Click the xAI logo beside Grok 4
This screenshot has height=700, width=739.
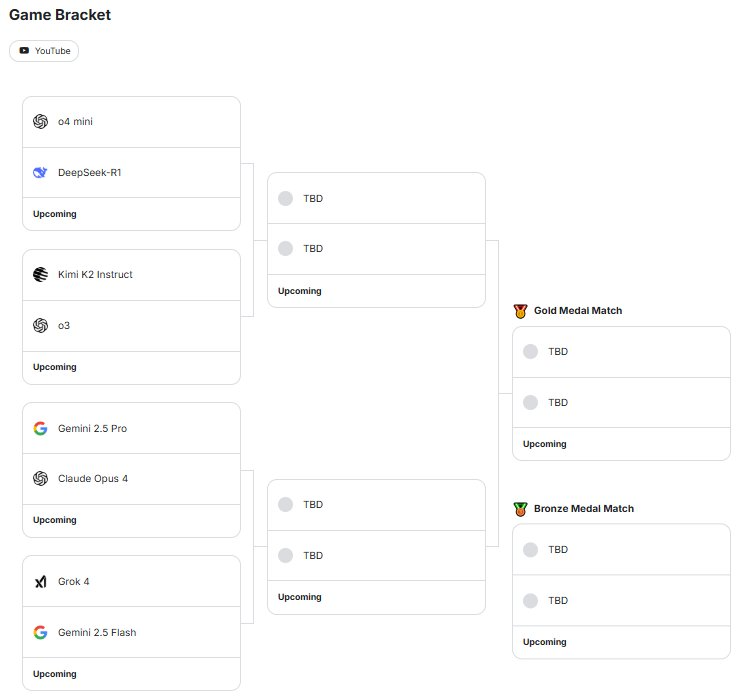(x=41, y=582)
